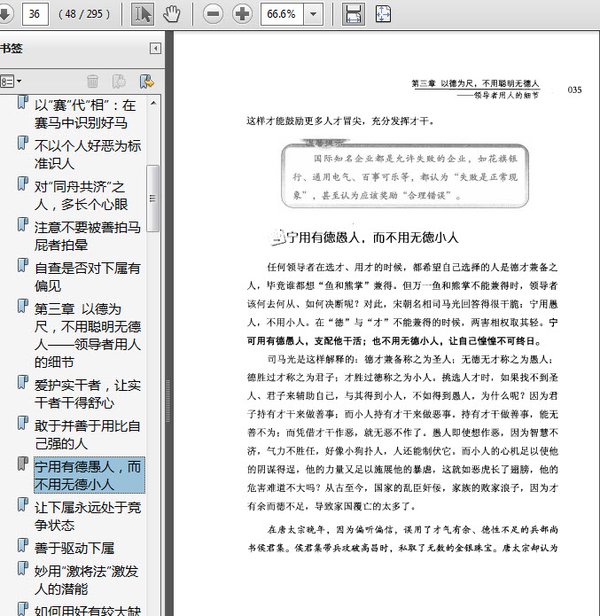Click the next page down arrow button
This screenshot has width=600, height=616.
(6, 14)
